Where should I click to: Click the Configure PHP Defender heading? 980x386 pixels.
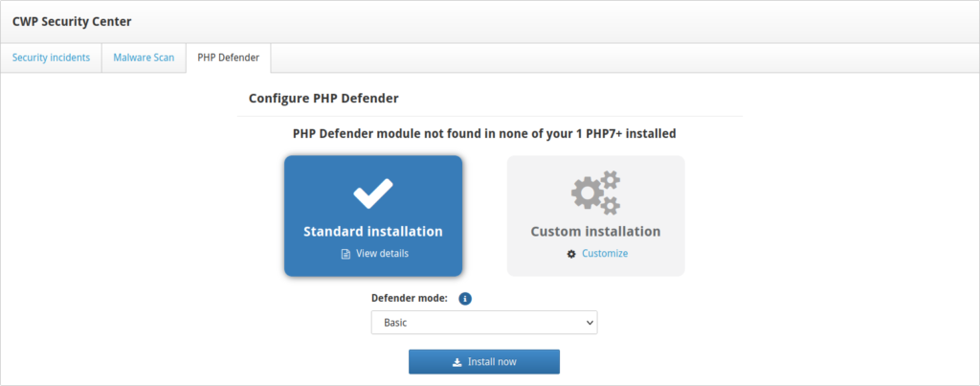[323, 98]
